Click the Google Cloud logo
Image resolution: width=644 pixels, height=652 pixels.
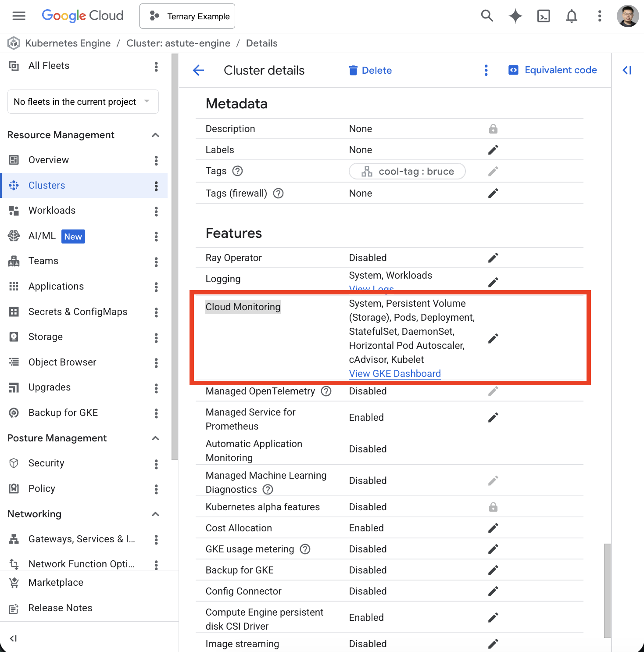82,16
